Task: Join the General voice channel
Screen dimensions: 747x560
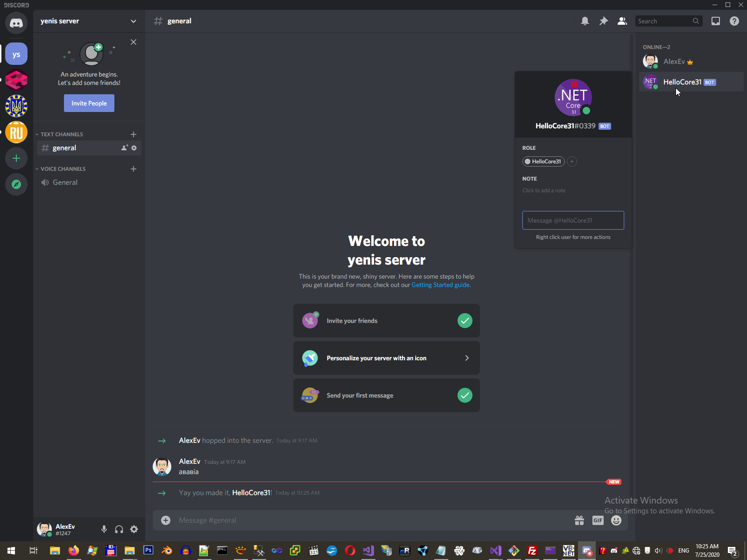Action: click(89, 182)
